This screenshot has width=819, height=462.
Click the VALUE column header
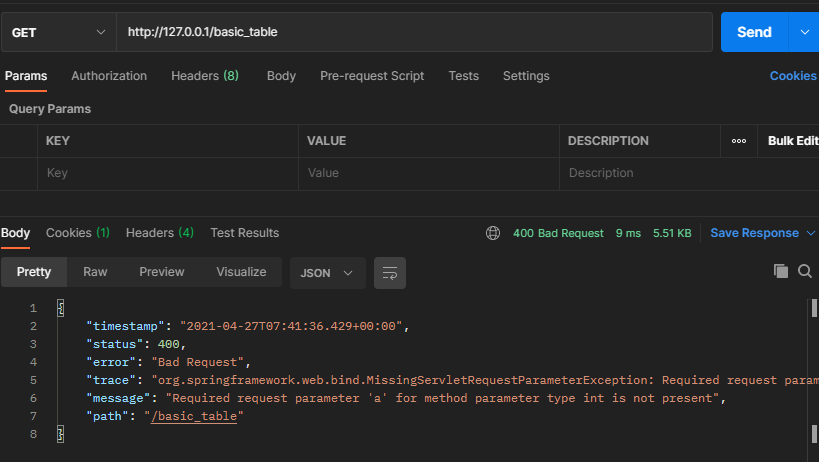point(326,141)
